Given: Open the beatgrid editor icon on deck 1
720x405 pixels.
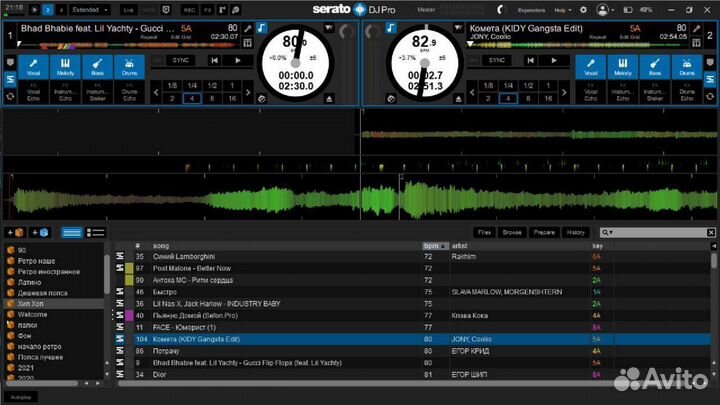Looking at the screenshot, I should tap(248, 43).
